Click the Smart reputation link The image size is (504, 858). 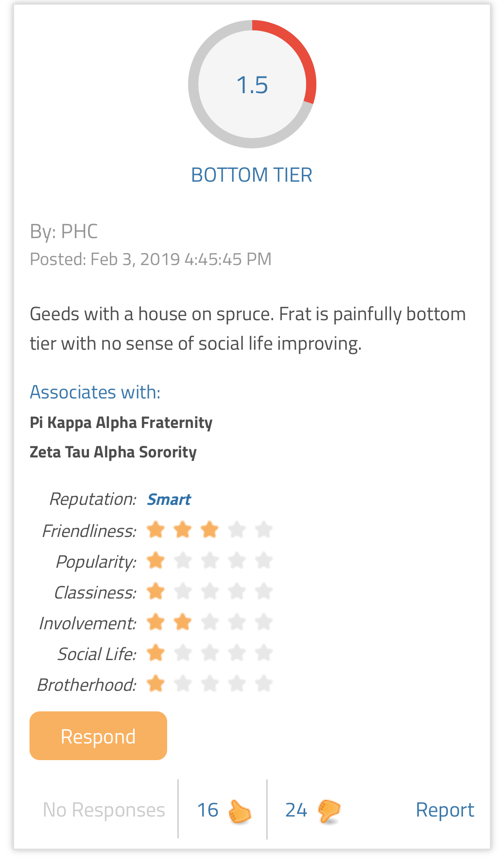(169, 499)
